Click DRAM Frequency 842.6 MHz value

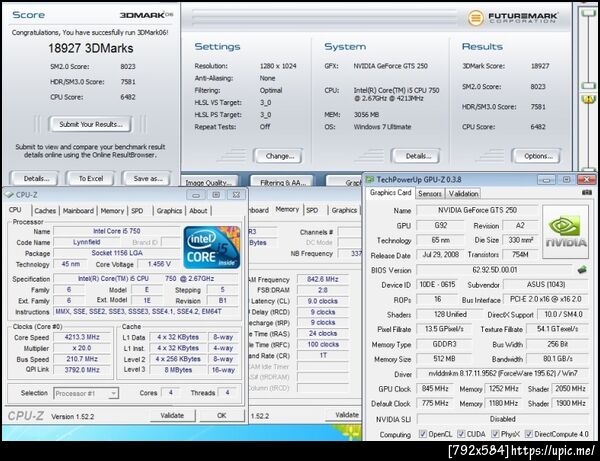tap(323, 279)
